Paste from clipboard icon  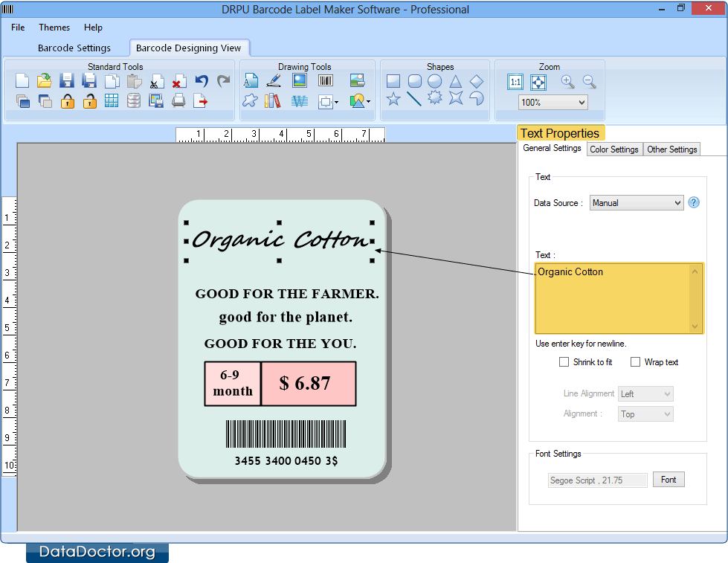[x=134, y=81]
